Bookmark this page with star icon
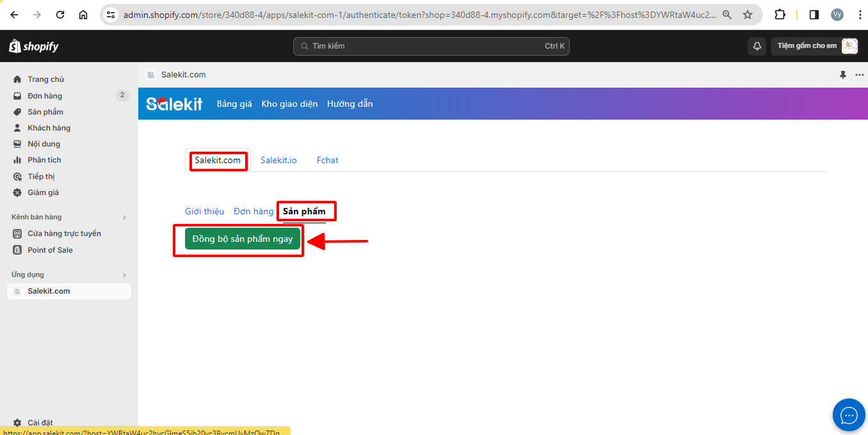This screenshot has width=868, height=435. [747, 15]
